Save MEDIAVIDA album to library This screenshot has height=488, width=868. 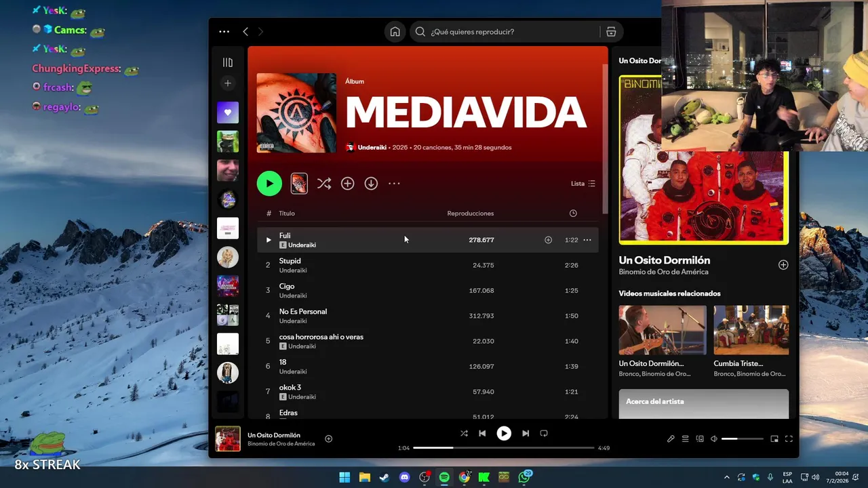coord(348,184)
